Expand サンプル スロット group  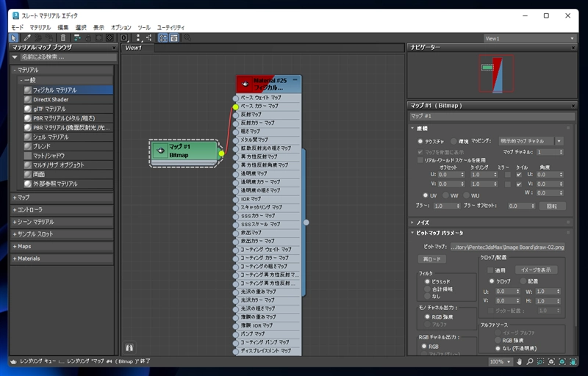point(62,234)
